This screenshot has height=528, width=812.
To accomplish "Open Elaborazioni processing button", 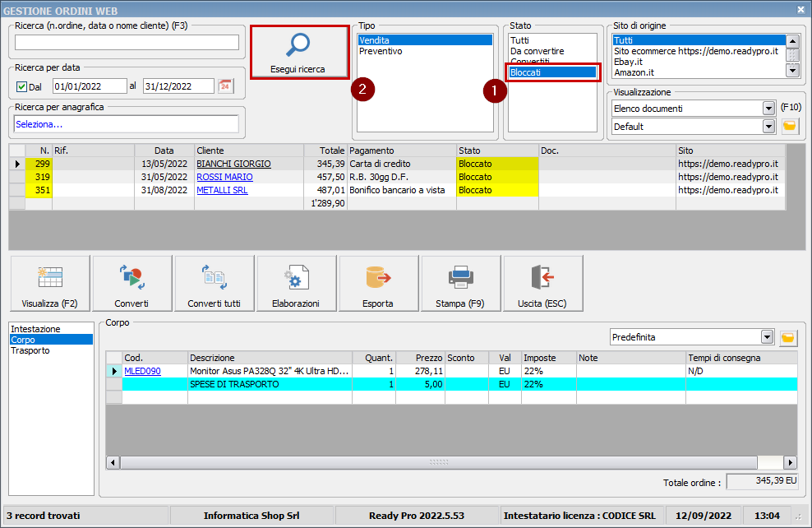I will click(x=296, y=283).
